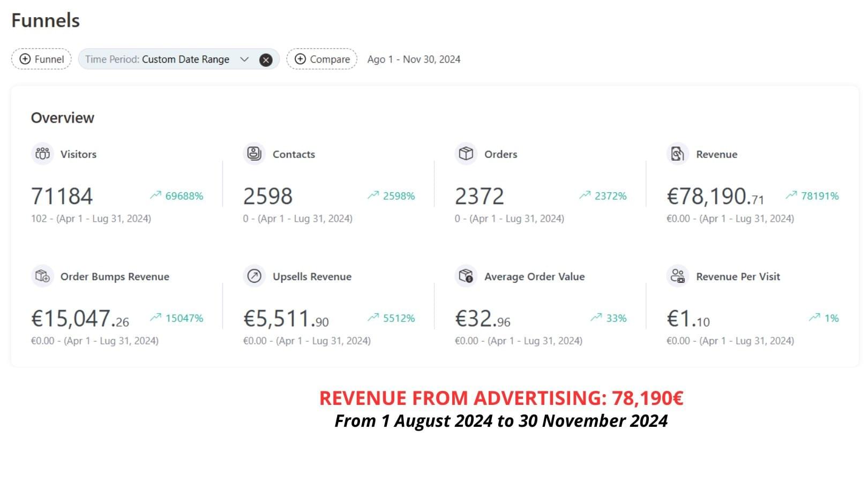Click trend arrow next to 69688%

[155, 195]
